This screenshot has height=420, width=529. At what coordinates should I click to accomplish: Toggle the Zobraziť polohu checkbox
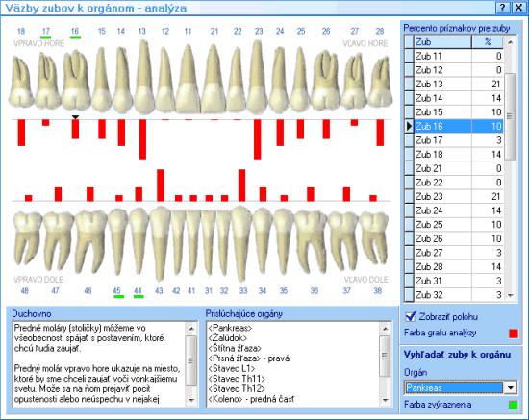(411, 316)
